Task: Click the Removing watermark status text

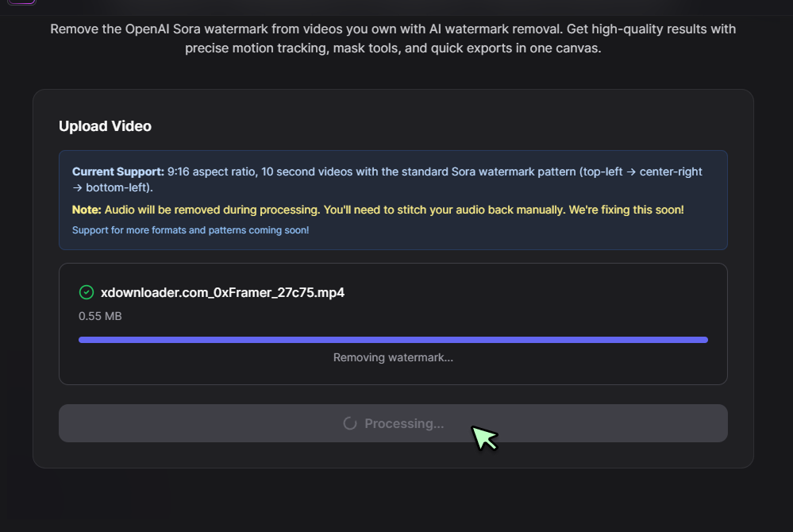Action: (x=393, y=357)
